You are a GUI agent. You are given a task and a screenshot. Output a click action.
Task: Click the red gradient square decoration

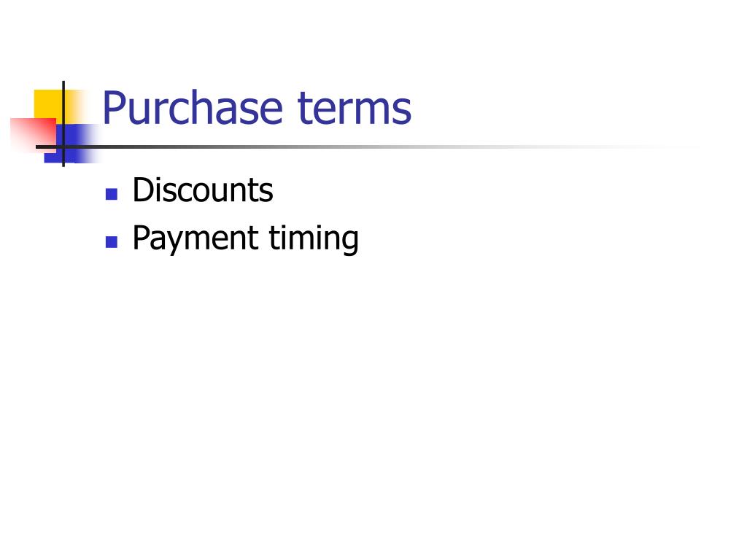click(x=32, y=135)
